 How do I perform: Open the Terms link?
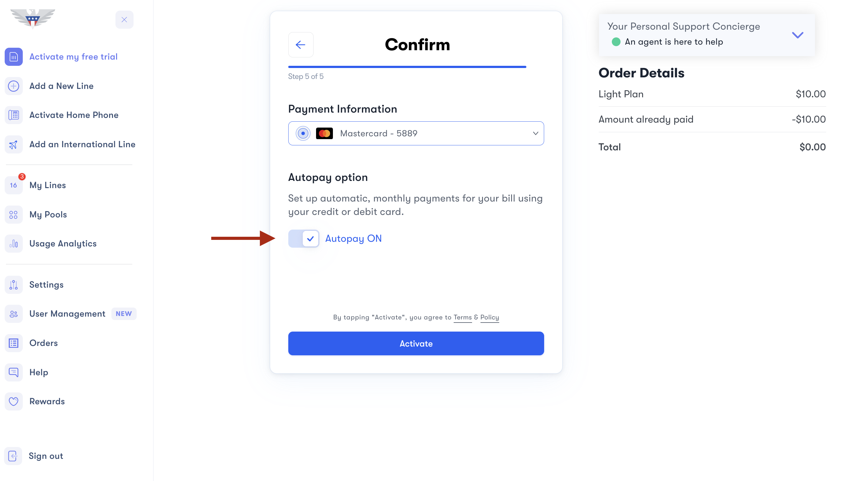(462, 317)
